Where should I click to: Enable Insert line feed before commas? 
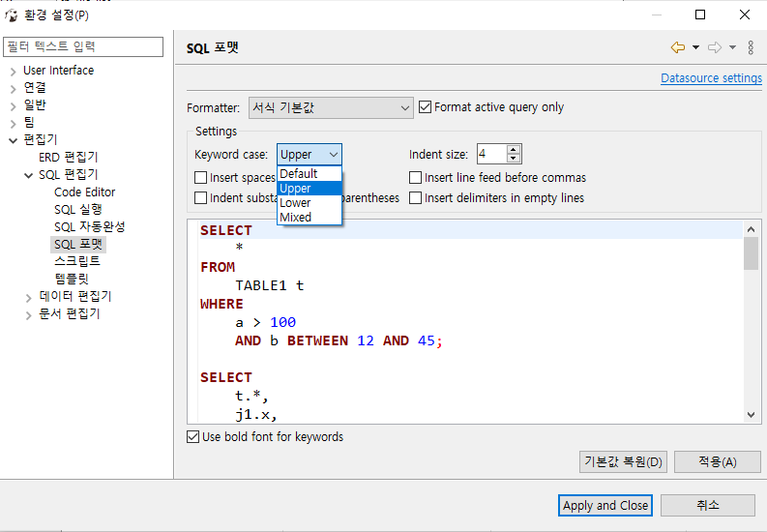tap(416, 178)
